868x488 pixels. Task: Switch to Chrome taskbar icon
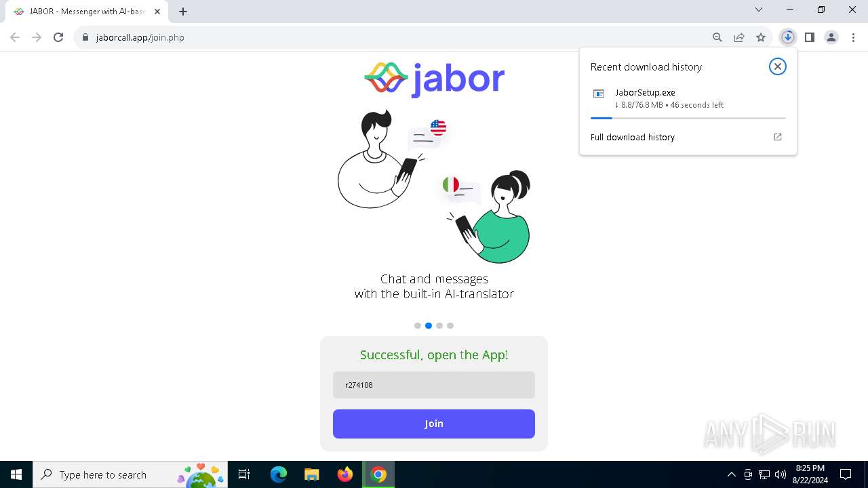pyautogui.click(x=378, y=474)
